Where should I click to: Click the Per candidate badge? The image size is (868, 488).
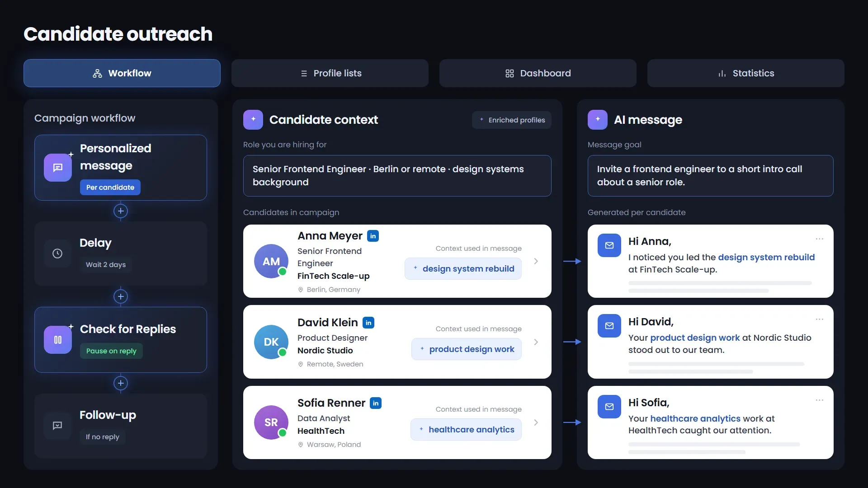[x=110, y=188]
